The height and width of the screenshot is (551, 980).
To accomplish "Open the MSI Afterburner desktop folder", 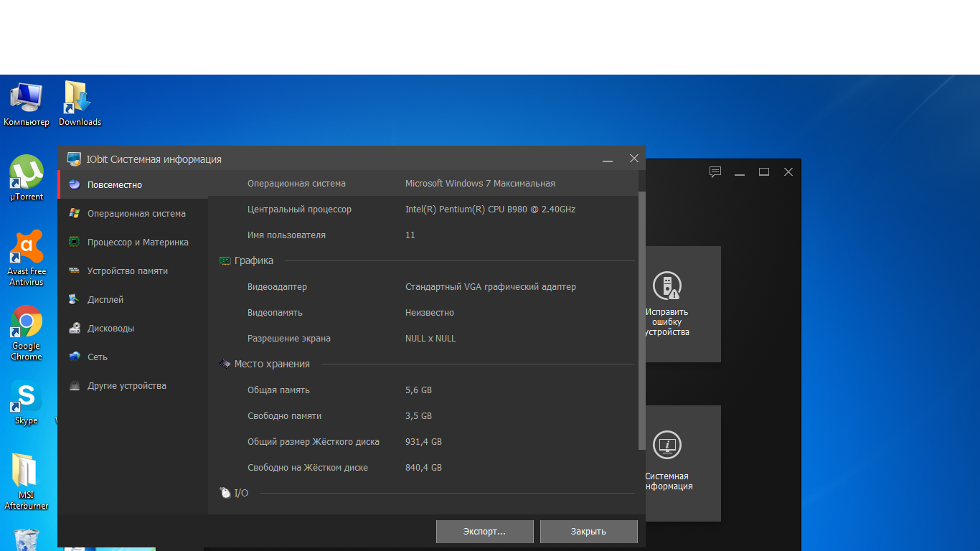I will point(27,481).
